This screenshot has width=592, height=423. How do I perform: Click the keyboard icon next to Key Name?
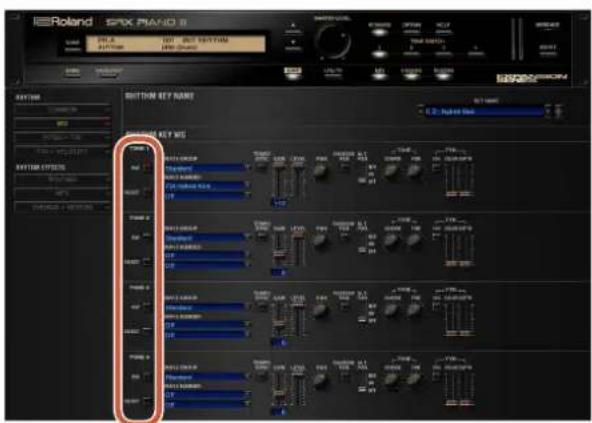pyautogui.click(x=559, y=112)
